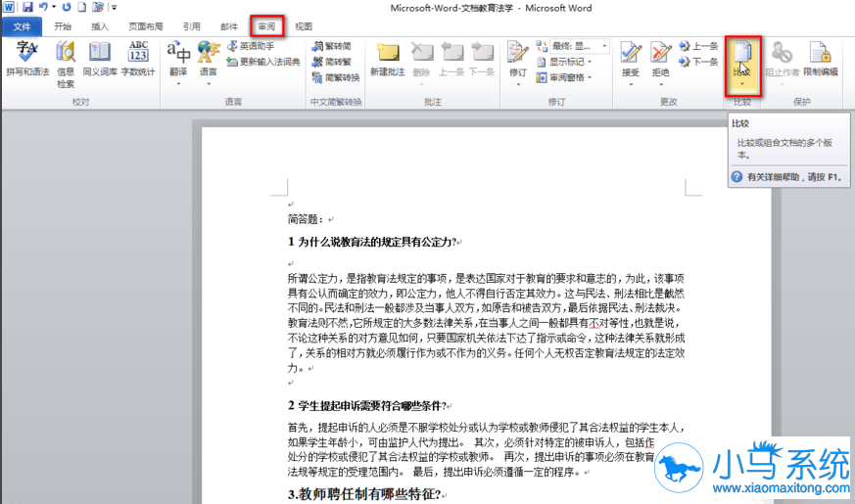Click heading '1 为什么说教育法的规定具有公定力?'
This screenshot has height=504, width=855.
372,242
